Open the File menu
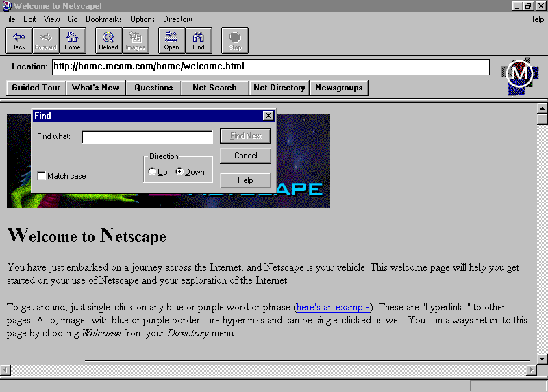 [10, 19]
